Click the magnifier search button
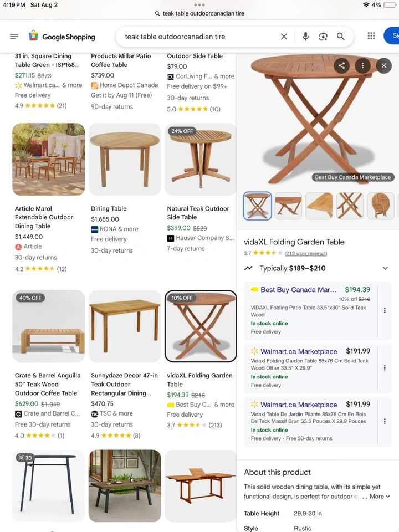 click(x=340, y=37)
